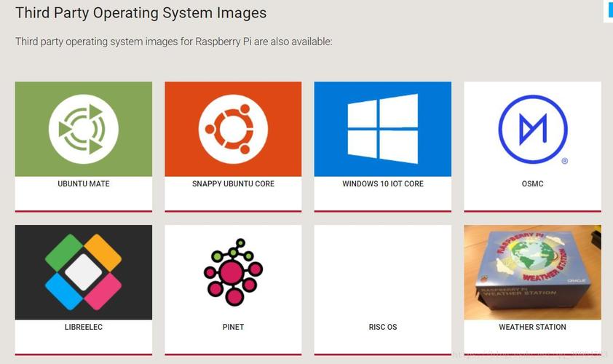Select the WINDOWS 10 IOT CORE label
This screenshot has width=613, height=364.
[x=382, y=184]
